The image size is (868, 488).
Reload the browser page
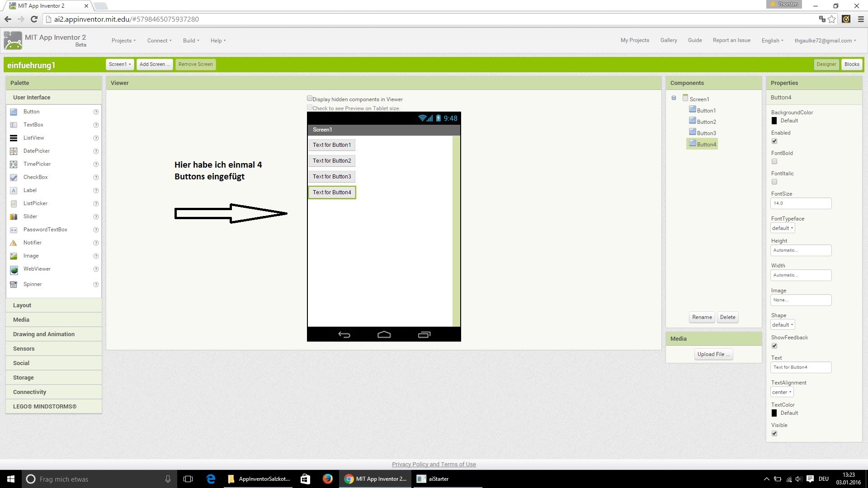click(x=34, y=19)
